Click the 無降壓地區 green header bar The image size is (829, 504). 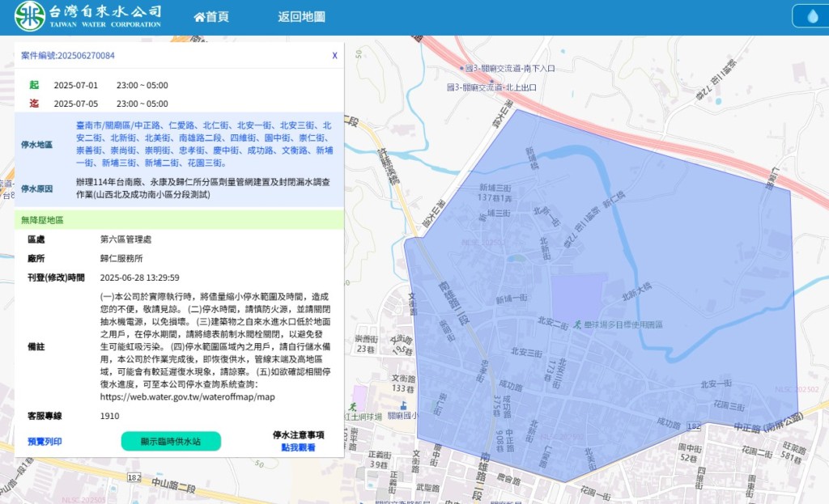point(179,220)
